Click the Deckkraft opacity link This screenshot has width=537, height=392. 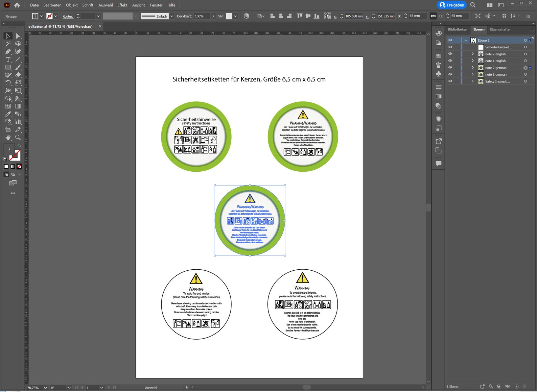184,16
